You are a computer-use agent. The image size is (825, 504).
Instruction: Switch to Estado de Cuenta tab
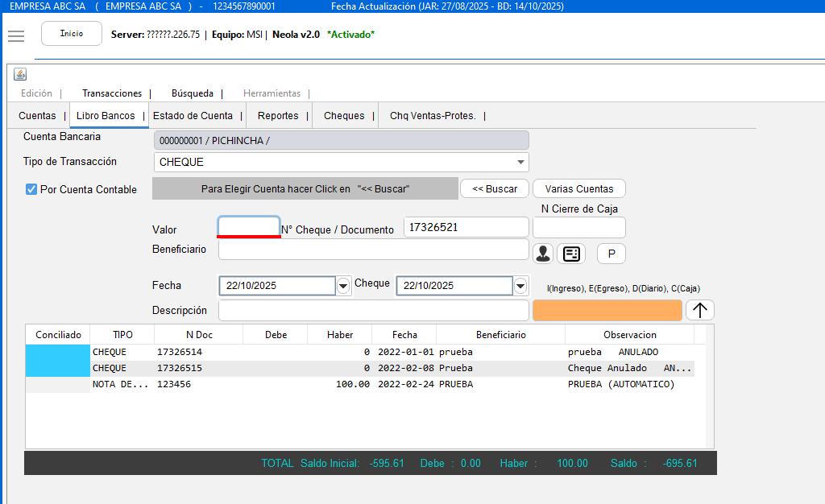[x=193, y=116]
